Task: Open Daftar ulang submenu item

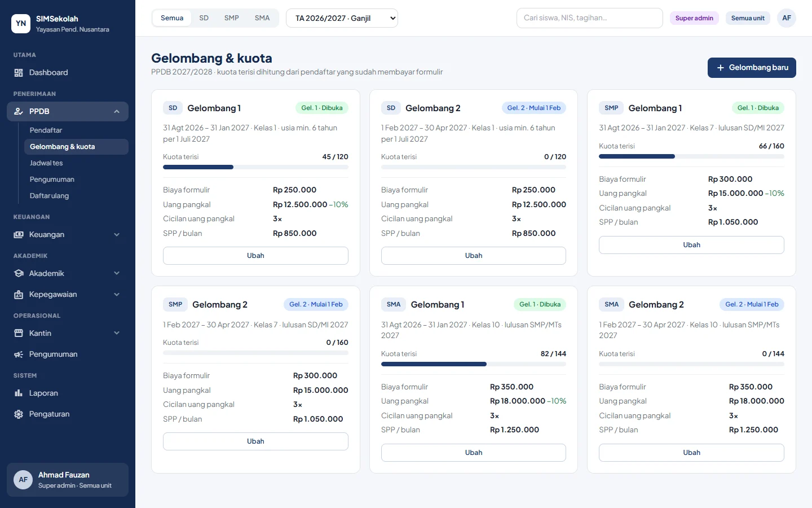Action: click(76, 196)
